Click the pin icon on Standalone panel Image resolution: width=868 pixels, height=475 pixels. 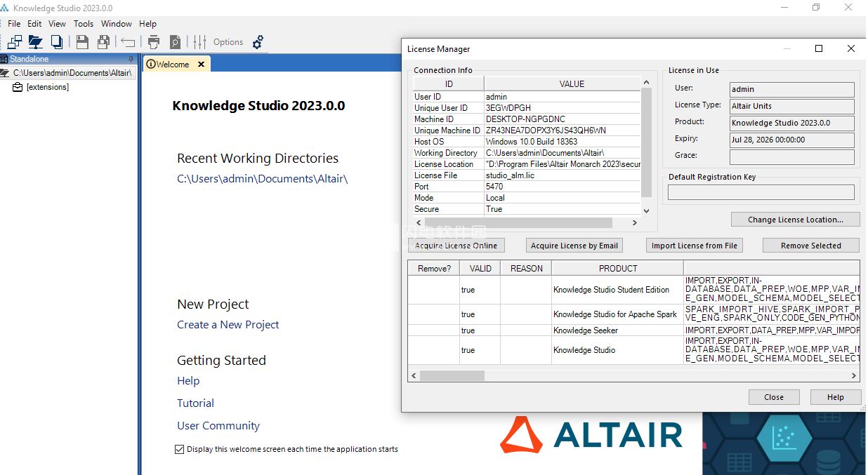pos(131,59)
